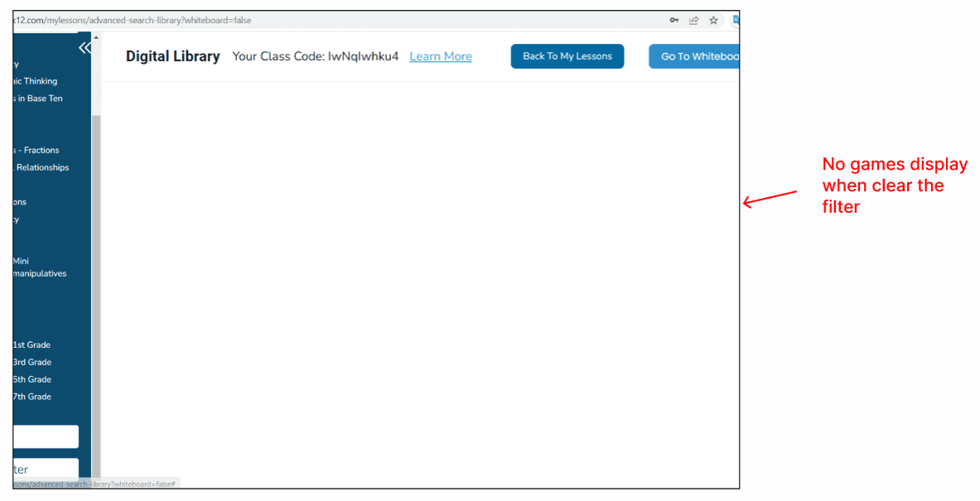Click the white input box in sidebar
Screen dimensions: 980x501
[x=46, y=436]
